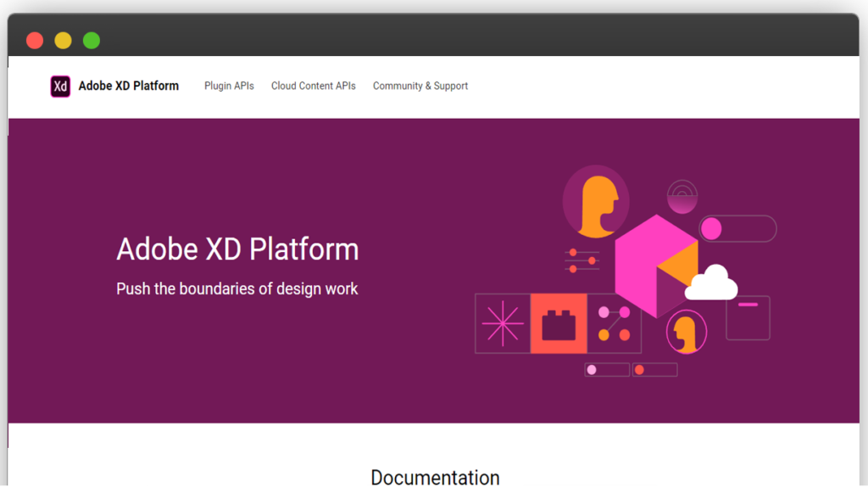Click 'Push the boundaries of design work' tagline
Screen dimensions: 868x504
pyautogui.click(x=237, y=288)
